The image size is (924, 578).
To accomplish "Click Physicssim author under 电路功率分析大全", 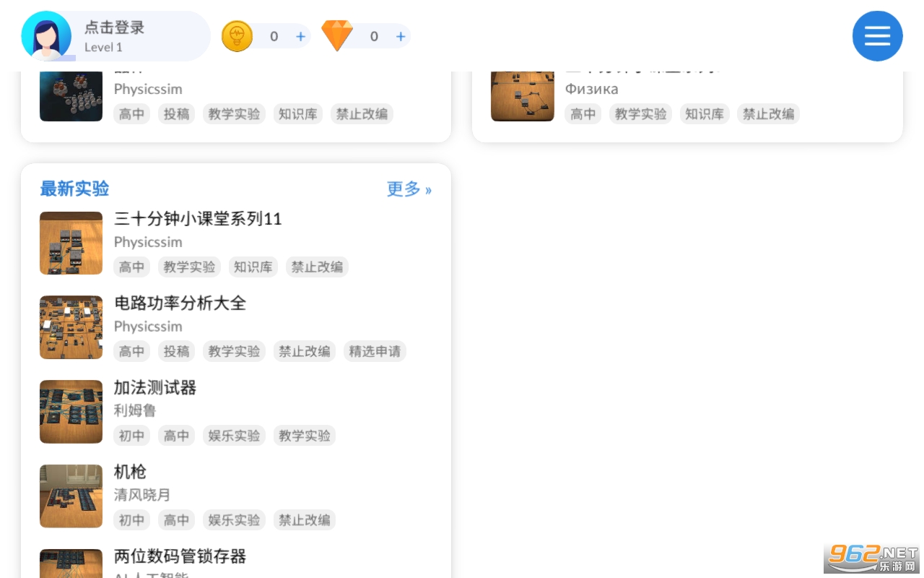I will click(148, 327).
